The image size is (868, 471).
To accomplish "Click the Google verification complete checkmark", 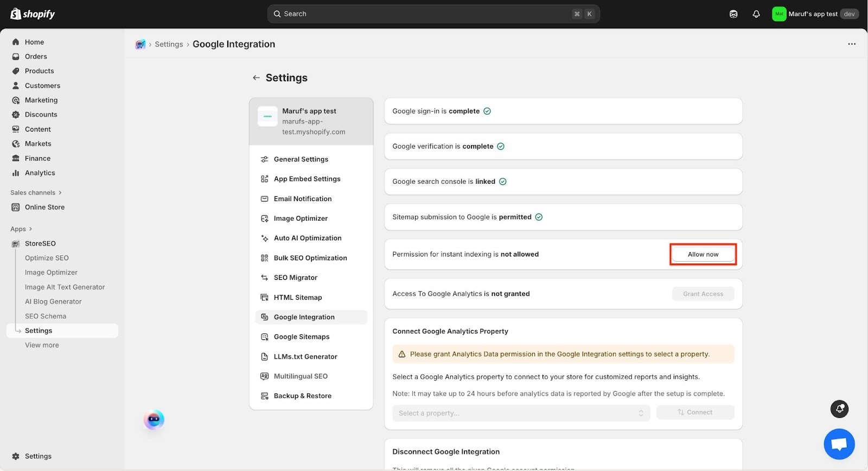I will 501,146.
